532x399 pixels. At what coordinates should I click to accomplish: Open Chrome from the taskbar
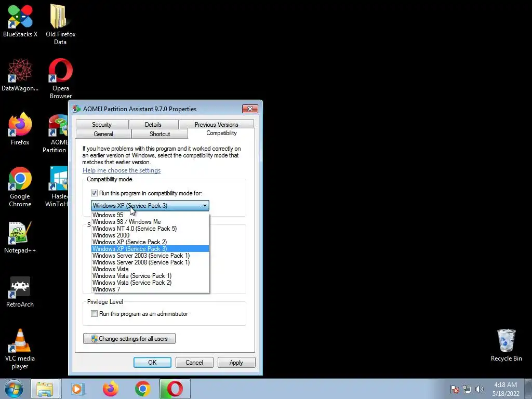[x=142, y=389]
